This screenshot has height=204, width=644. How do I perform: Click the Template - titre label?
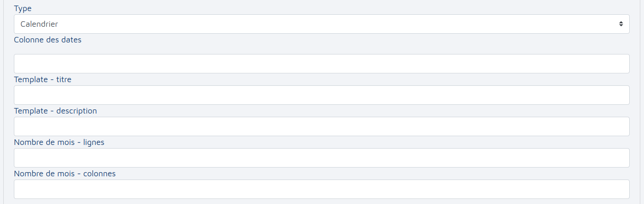tap(43, 79)
